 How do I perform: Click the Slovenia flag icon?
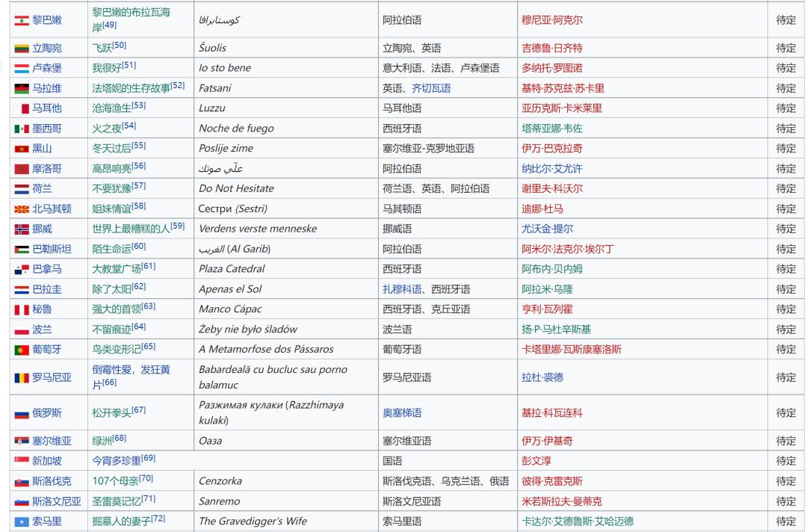[22, 501]
